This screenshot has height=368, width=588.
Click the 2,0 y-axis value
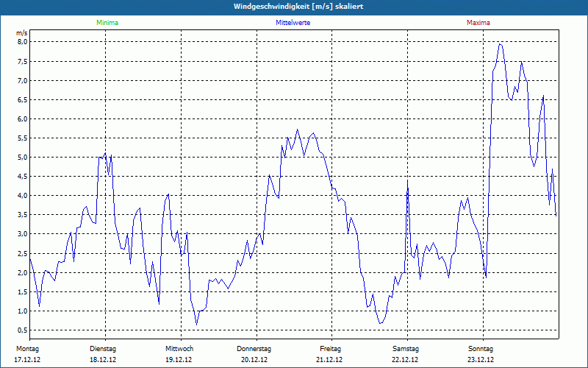(x=23, y=273)
